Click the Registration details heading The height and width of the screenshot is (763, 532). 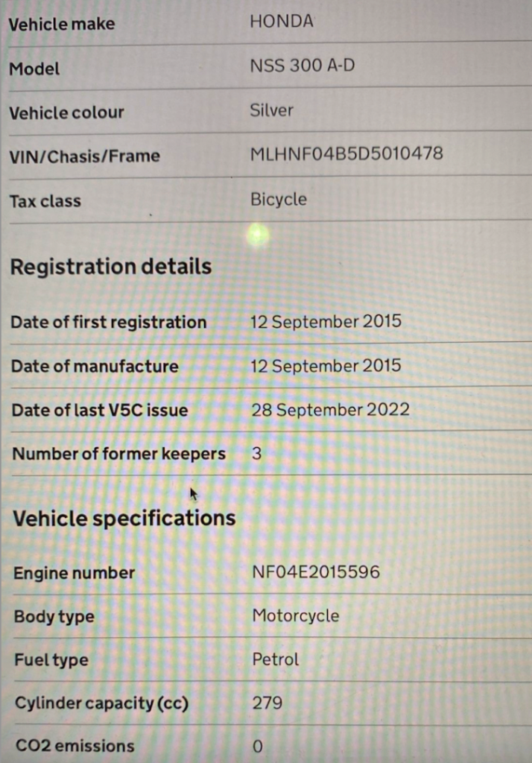point(111,267)
